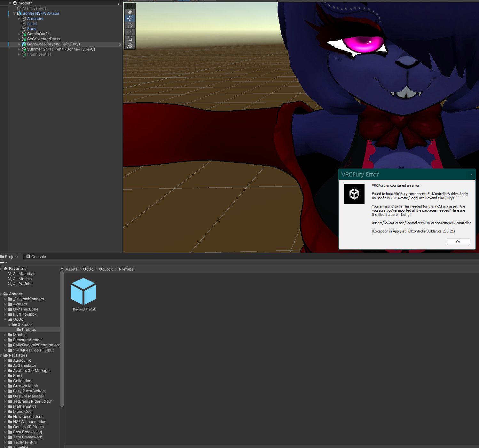
Task: Go to GoLoco in the breadcrumb path
Action: pos(106,269)
